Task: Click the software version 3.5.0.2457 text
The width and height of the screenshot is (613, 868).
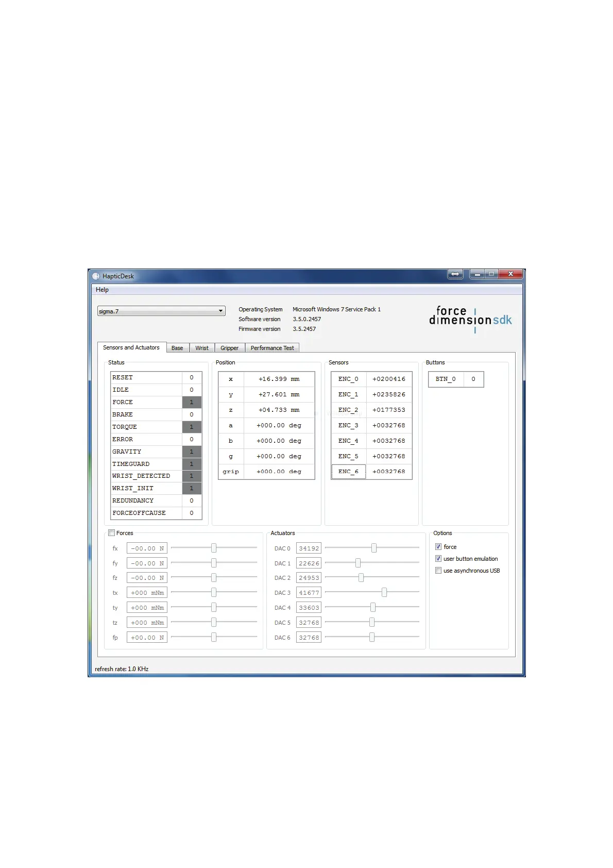Action: coord(307,319)
